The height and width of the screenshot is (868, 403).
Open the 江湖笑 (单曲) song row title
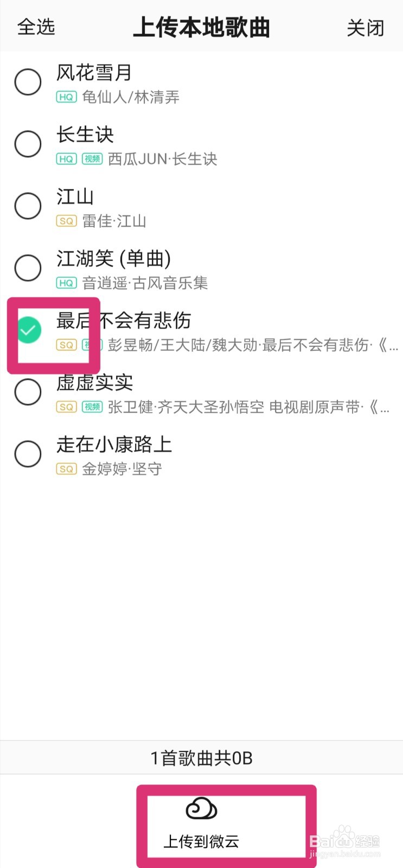click(114, 259)
